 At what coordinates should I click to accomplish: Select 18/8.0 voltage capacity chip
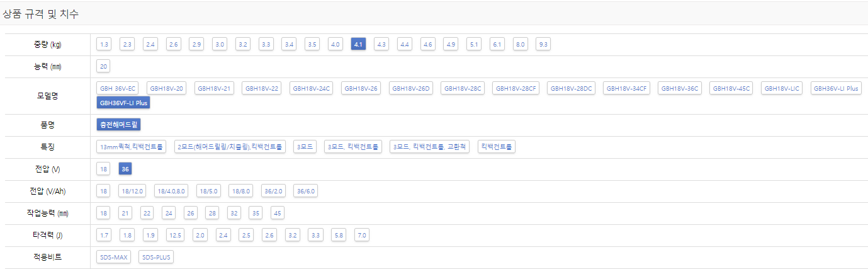click(241, 192)
